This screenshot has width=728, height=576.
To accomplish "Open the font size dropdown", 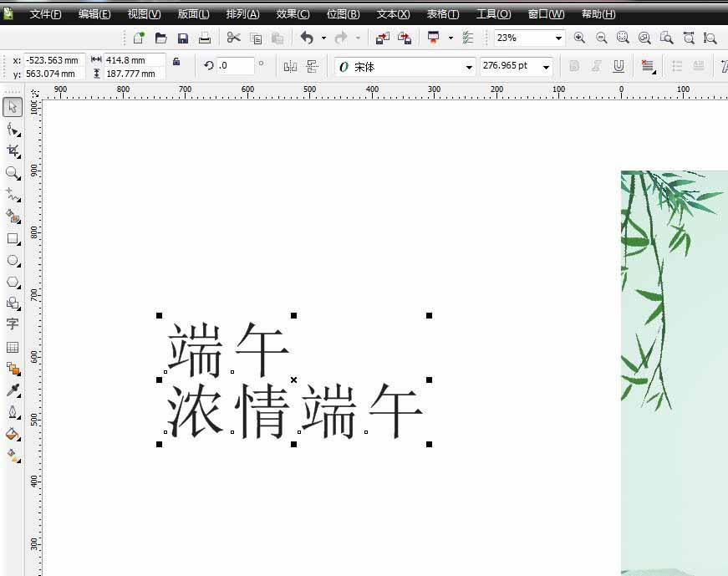I will 547,66.
